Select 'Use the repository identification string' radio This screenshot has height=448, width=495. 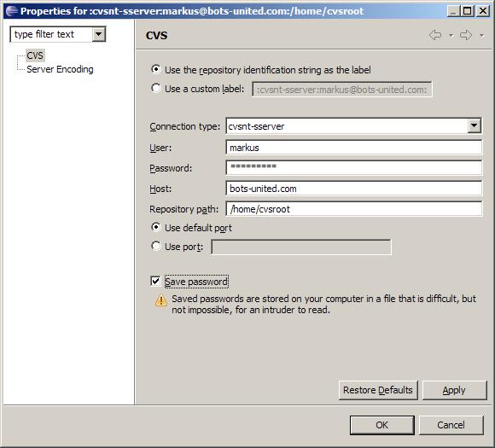[156, 69]
